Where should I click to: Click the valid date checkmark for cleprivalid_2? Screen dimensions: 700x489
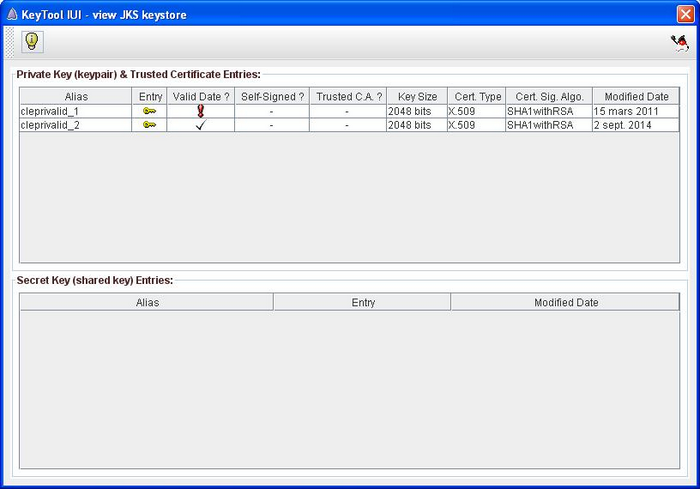201,125
